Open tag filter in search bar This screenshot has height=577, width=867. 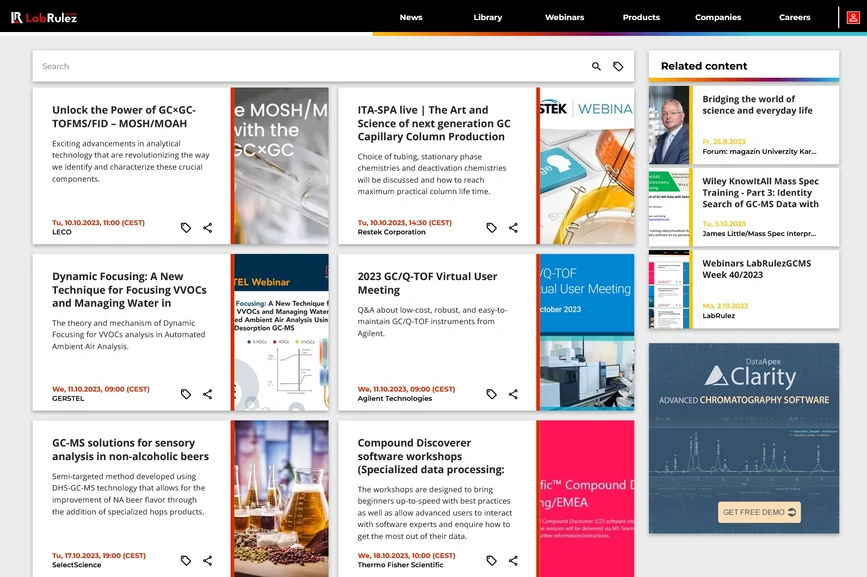(x=618, y=66)
